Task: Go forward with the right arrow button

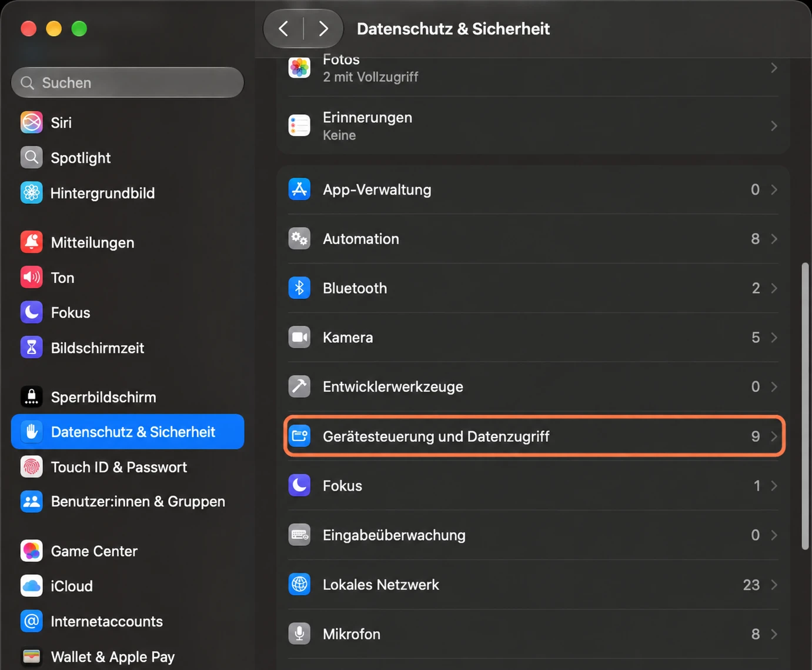Action: [x=323, y=28]
